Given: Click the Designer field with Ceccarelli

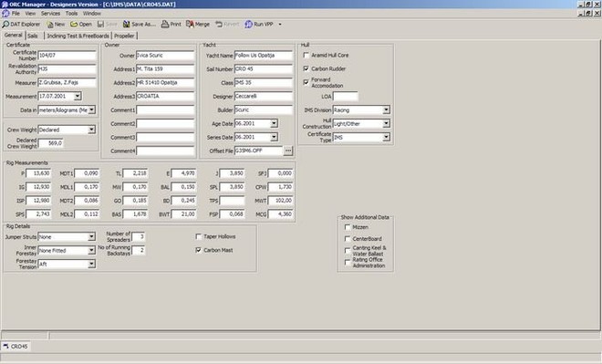Looking at the screenshot, I should [x=264, y=97].
